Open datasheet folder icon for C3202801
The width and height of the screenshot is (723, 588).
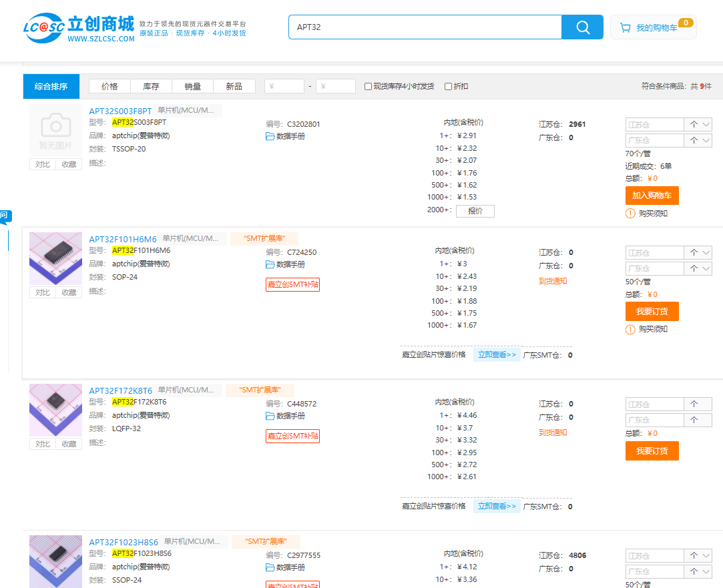270,136
